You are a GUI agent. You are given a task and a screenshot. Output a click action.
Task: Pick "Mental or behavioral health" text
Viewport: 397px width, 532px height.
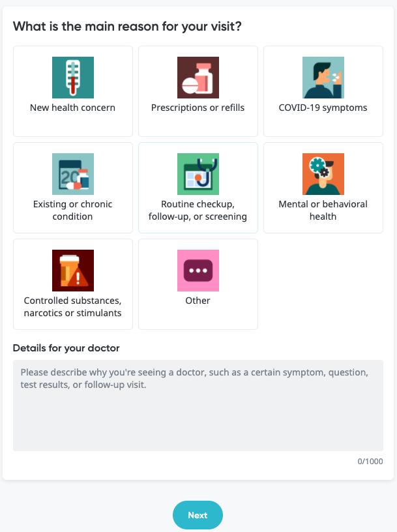pos(323,210)
